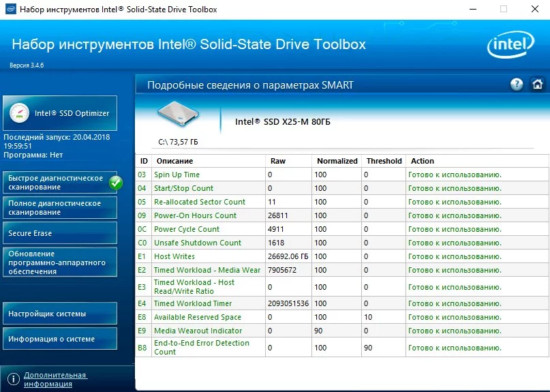Click the Версия 3.4.6 label
Screen dimensions: 550x392
point(27,65)
